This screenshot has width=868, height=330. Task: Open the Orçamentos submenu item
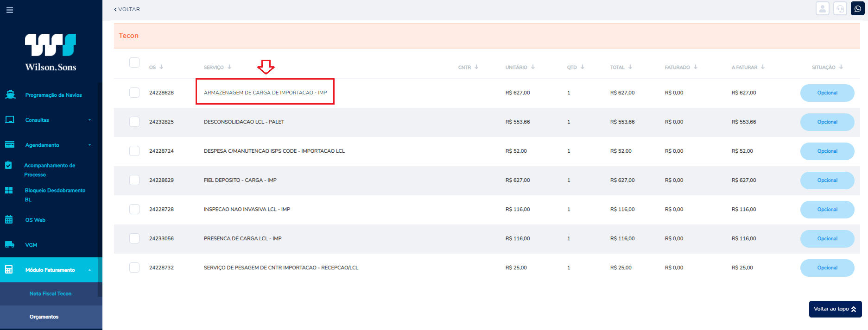44,317
